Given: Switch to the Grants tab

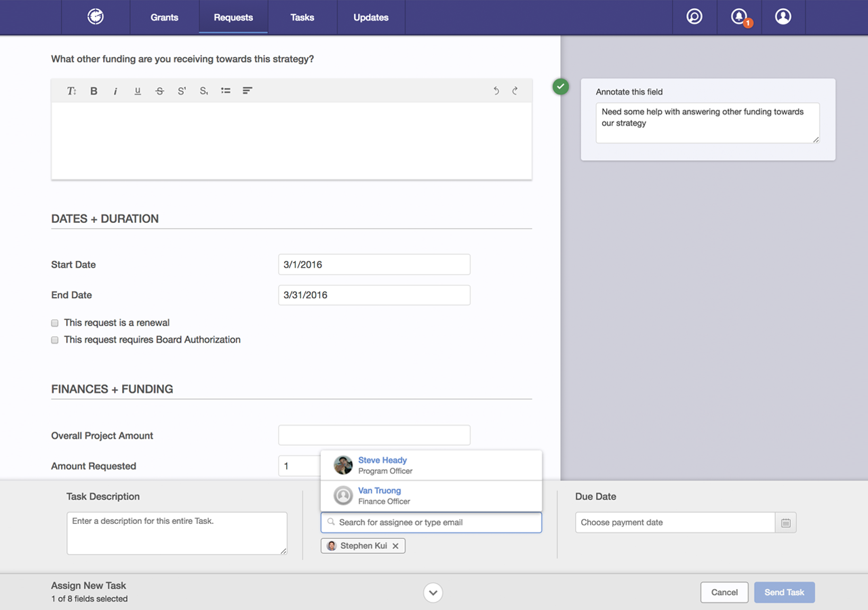Looking at the screenshot, I should click(x=164, y=18).
